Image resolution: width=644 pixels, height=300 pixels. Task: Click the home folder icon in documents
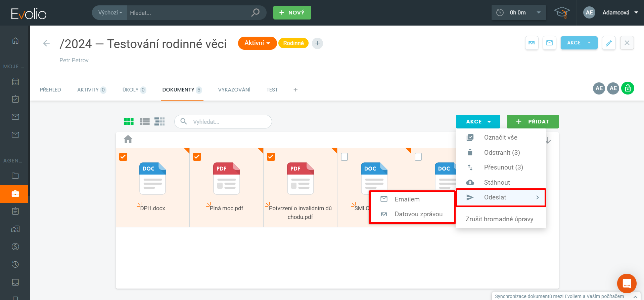(128, 139)
